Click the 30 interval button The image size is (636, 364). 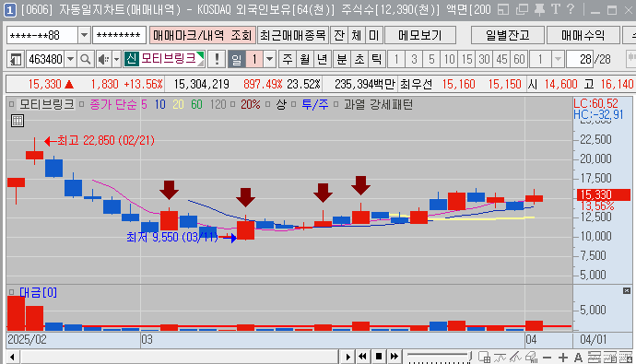(x=484, y=60)
